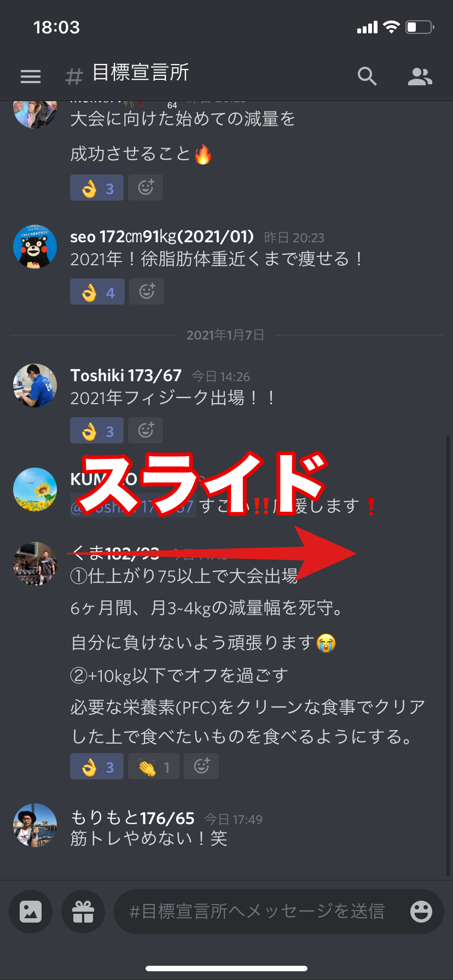Viewport: 453px width, 980px height.
Task: Toggle the OK-hand reaction on くま's message
Action: tap(97, 766)
